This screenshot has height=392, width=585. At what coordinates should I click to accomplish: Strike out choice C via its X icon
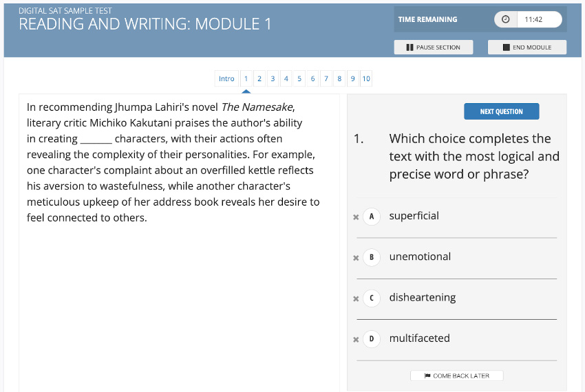coord(356,299)
